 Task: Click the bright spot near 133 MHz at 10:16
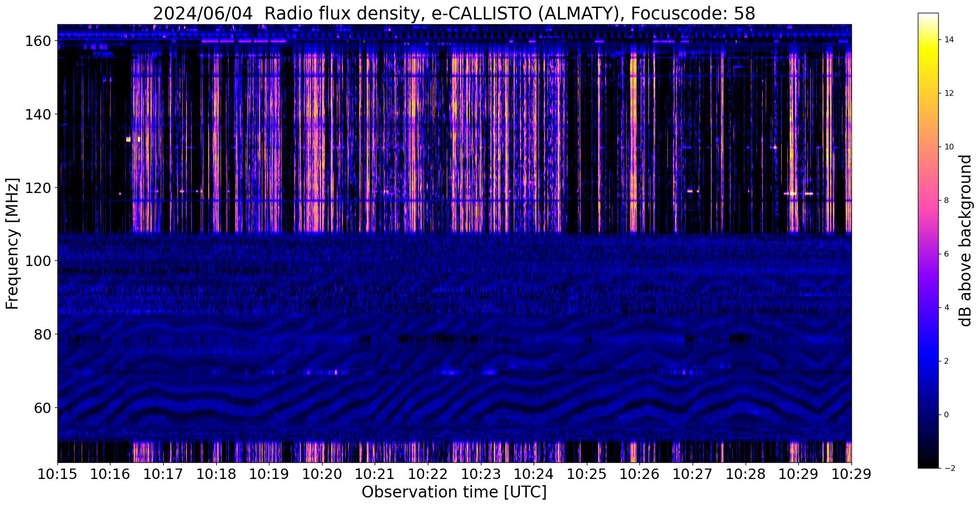[128, 139]
